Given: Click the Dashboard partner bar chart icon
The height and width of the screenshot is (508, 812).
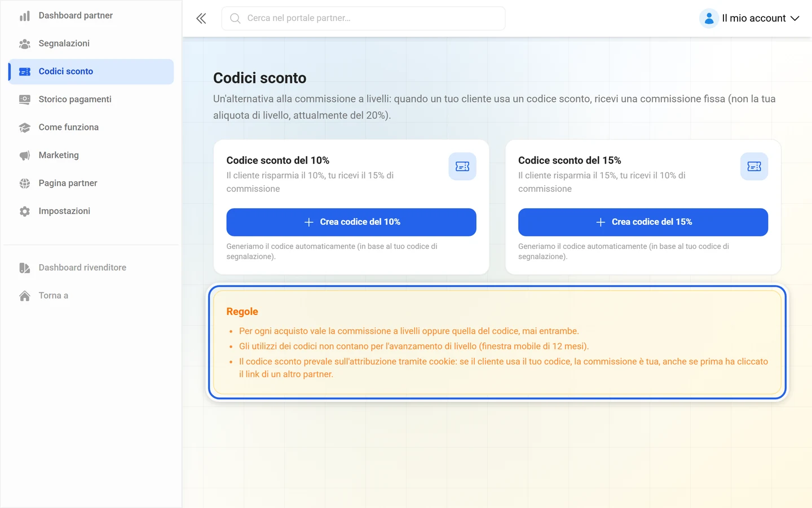Looking at the screenshot, I should point(25,16).
